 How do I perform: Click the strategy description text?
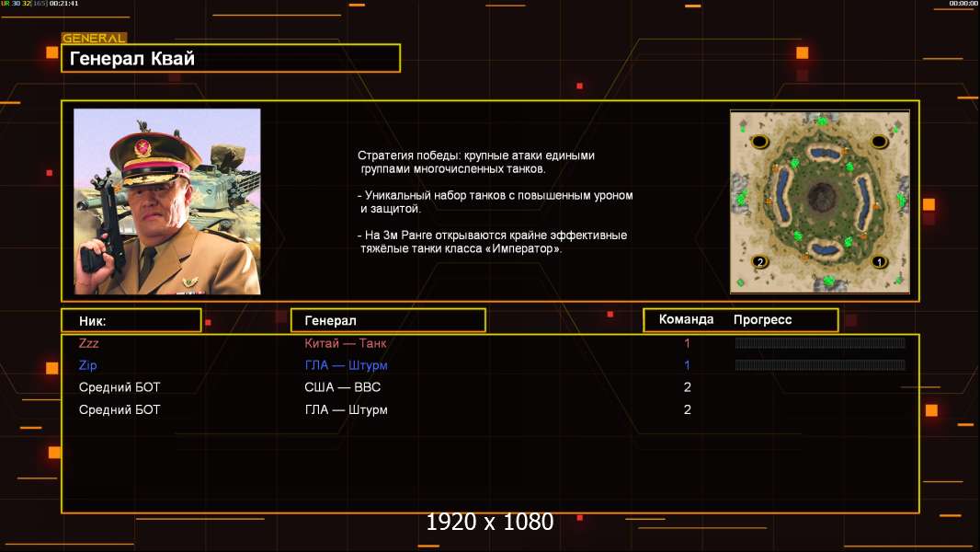pyautogui.click(x=495, y=201)
